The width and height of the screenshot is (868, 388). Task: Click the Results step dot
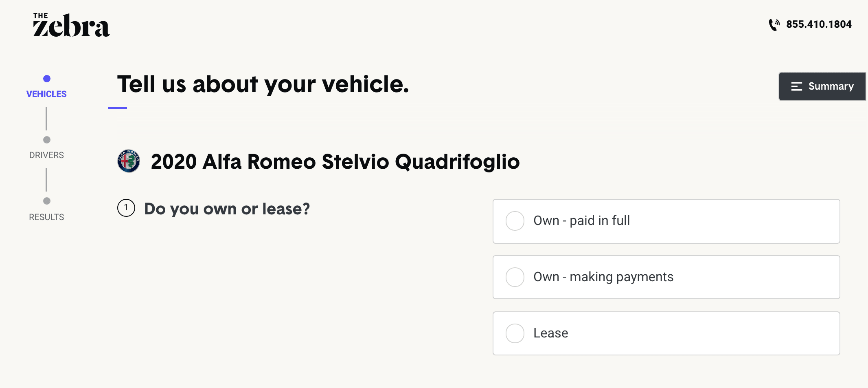pyautogui.click(x=47, y=201)
